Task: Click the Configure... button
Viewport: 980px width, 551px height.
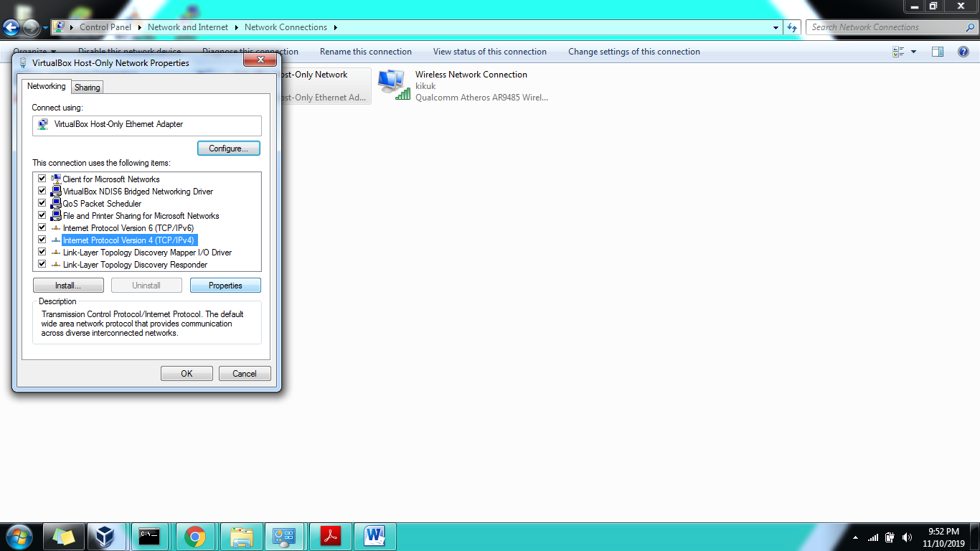Action: click(229, 149)
